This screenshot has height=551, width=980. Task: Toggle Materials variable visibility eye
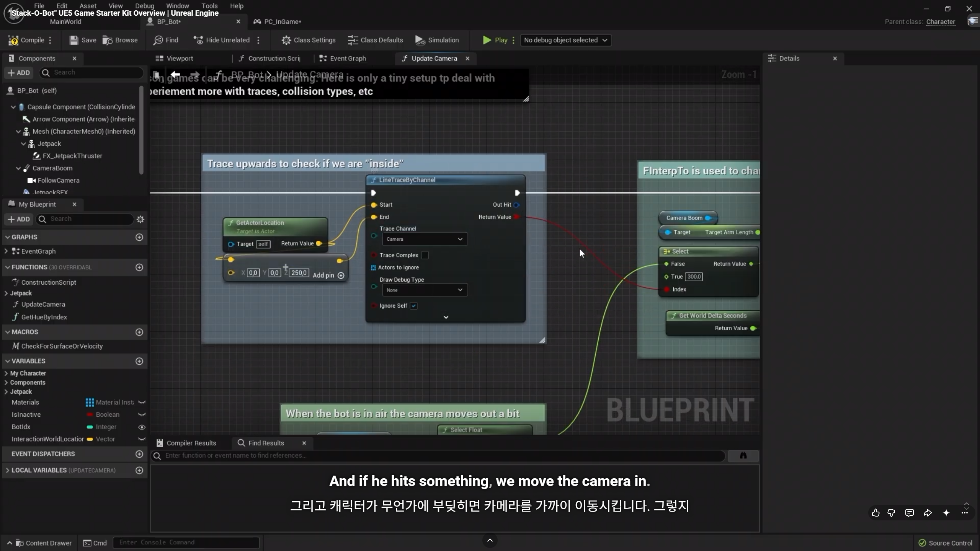(142, 403)
